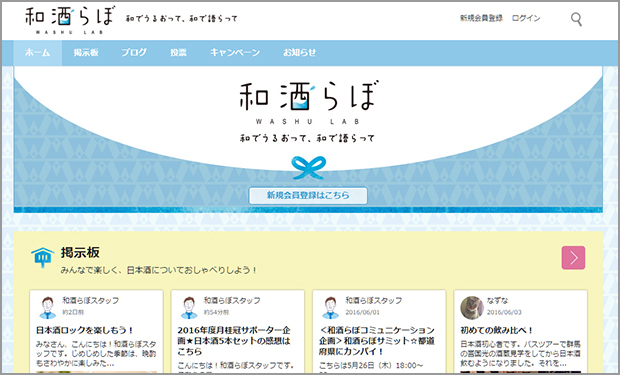Open post 2016年度月桂冠サポーター企画
The height and width of the screenshot is (375, 620).
[234, 341]
